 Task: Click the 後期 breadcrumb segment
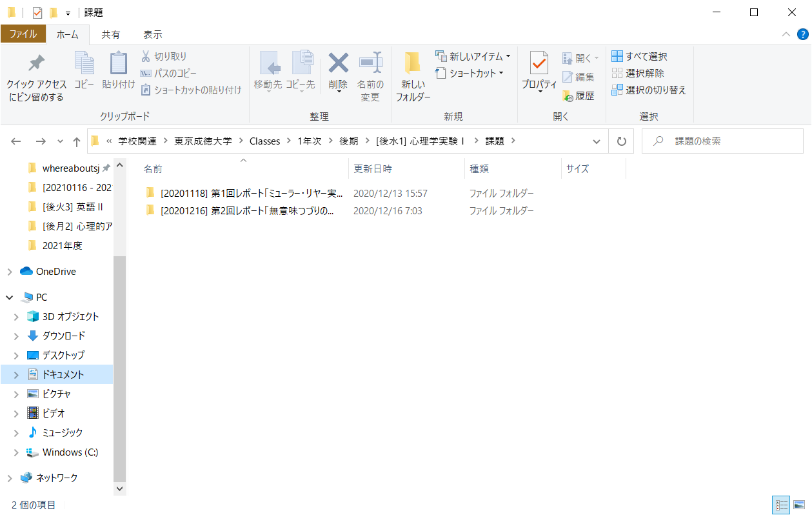coord(349,141)
